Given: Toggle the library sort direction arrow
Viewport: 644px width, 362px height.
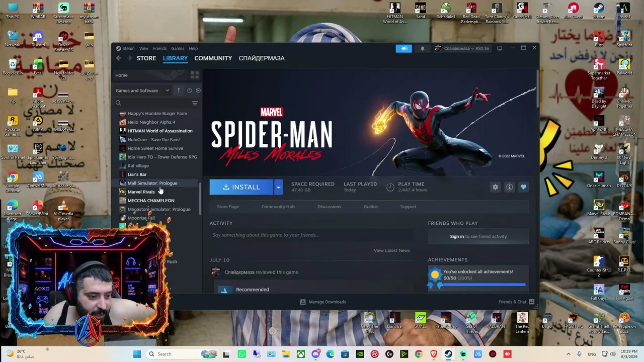Looking at the screenshot, I should point(178,90).
